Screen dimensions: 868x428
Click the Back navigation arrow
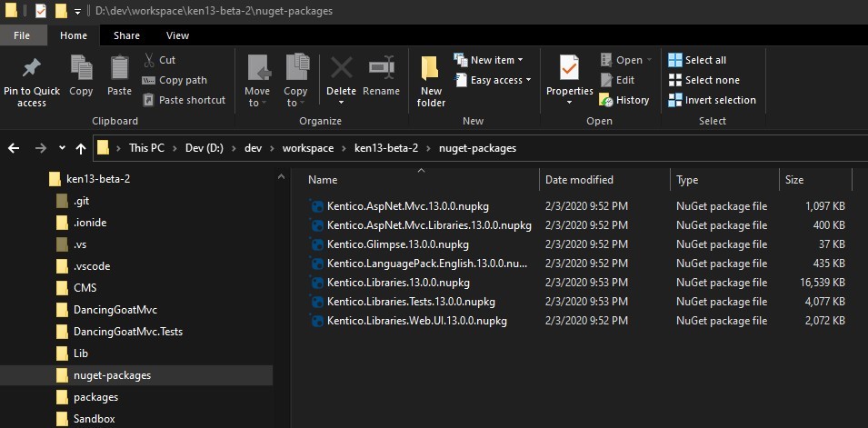coord(14,148)
